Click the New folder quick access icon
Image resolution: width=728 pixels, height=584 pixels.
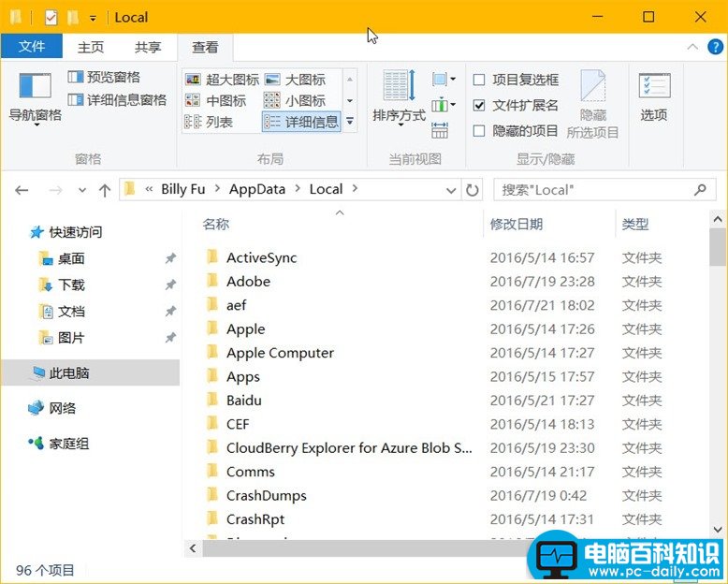tap(73, 18)
